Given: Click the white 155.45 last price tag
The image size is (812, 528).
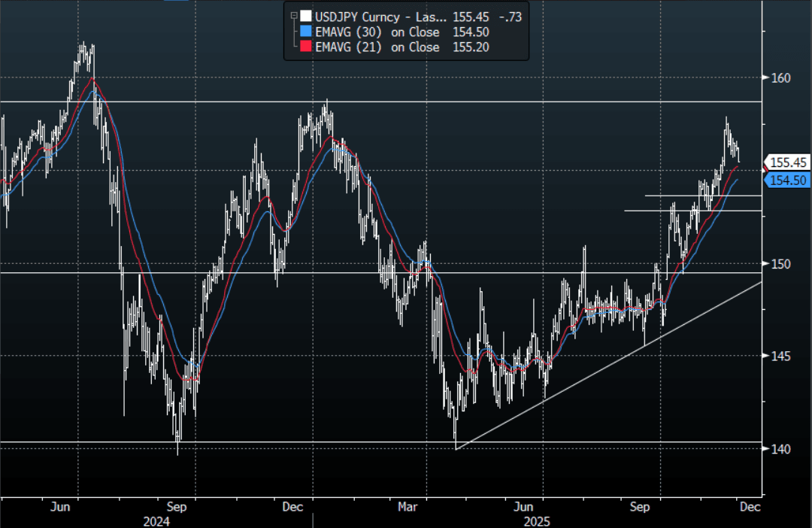Looking at the screenshot, I should (788, 162).
